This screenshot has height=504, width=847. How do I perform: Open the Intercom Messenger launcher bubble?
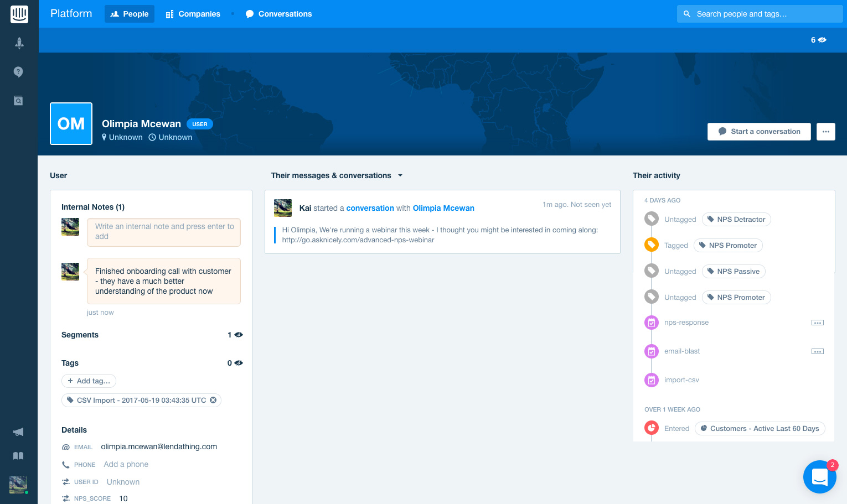click(819, 477)
